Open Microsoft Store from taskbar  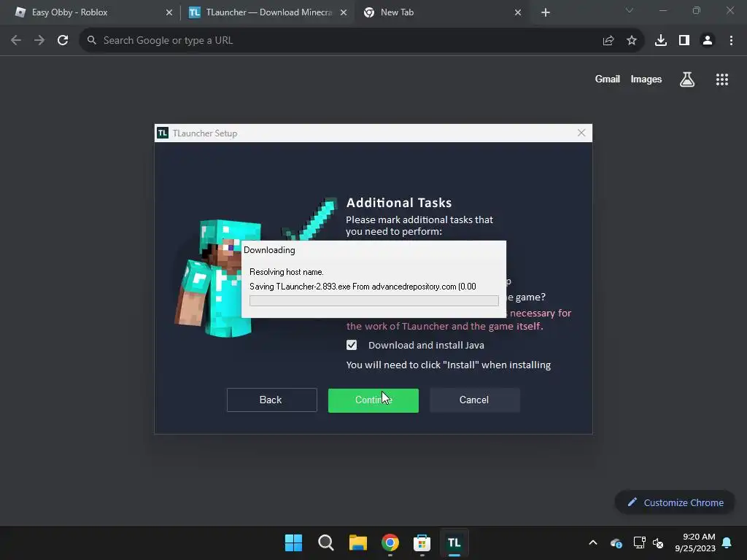pyautogui.click(x=422, y=542)
